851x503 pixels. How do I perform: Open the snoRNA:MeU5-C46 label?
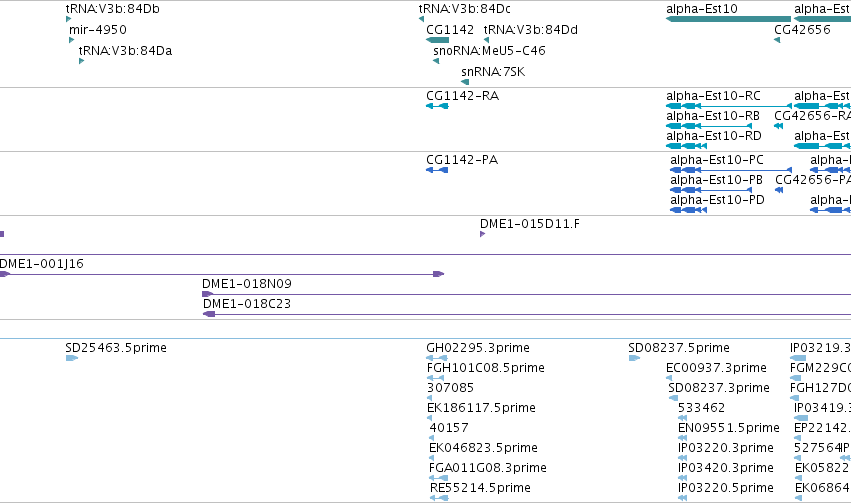(x=490, y=51)
